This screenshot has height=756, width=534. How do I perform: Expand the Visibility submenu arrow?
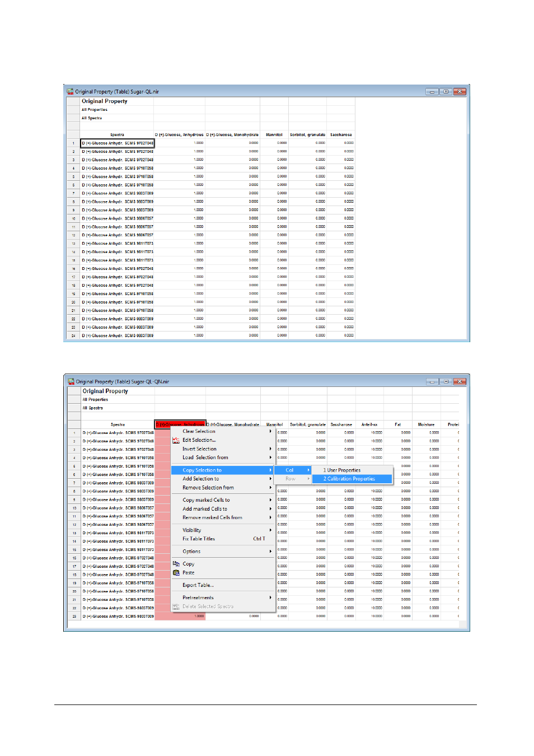coord(270,530)
